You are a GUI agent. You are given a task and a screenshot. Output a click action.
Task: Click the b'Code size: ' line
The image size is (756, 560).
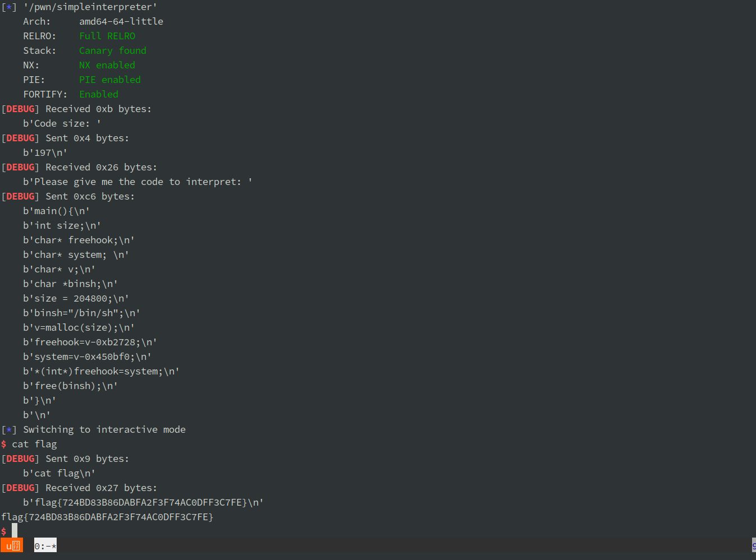pyautogui.click(x=62, y=123)
